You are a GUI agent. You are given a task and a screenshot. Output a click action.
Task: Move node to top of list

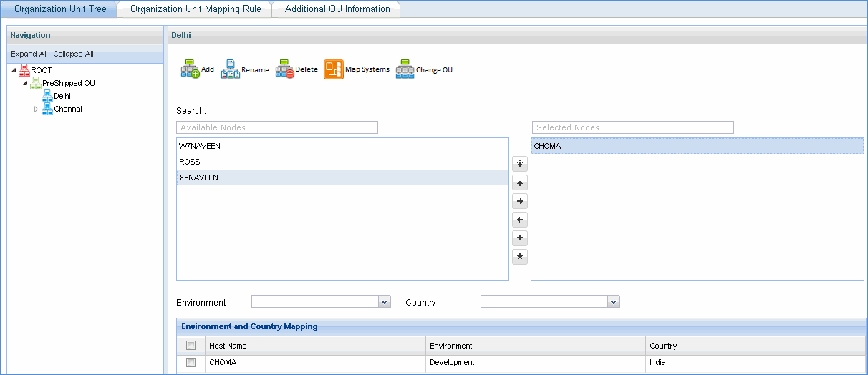click(521, 165)
